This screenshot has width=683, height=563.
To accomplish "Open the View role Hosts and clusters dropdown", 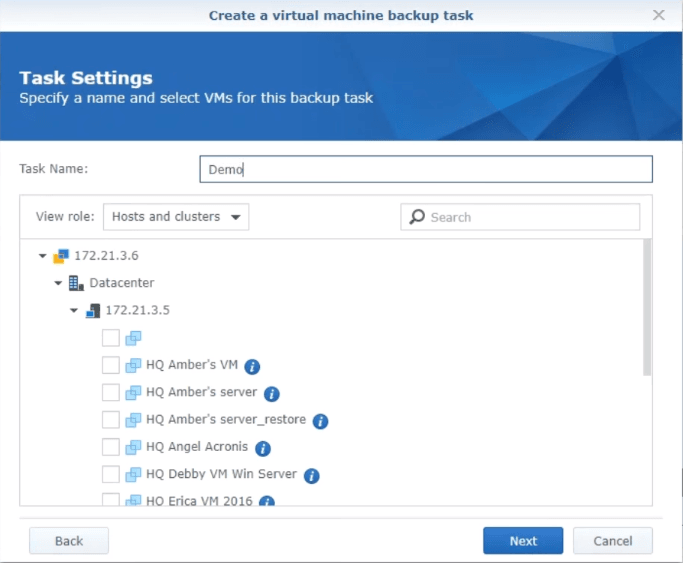I will (x=176, y=216).
